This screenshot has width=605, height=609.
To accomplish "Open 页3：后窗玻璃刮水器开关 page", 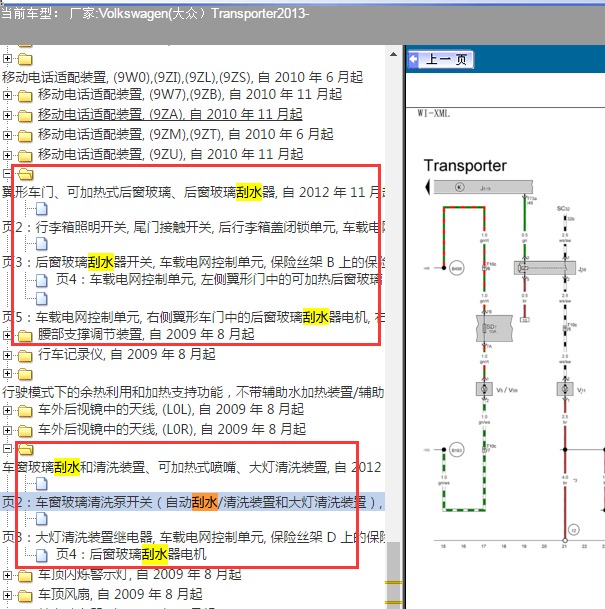I will pyautogui.click(x=193, y=263).
